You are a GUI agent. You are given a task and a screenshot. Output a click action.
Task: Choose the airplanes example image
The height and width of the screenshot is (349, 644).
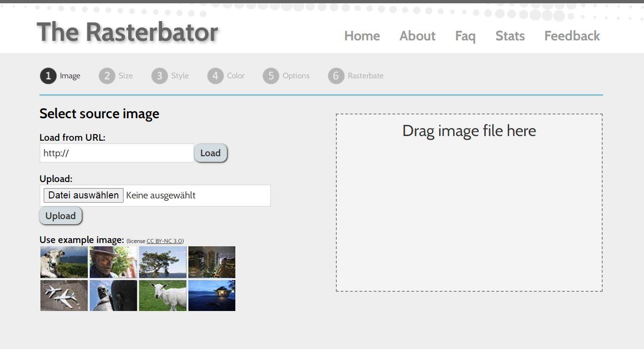point(63,296)
